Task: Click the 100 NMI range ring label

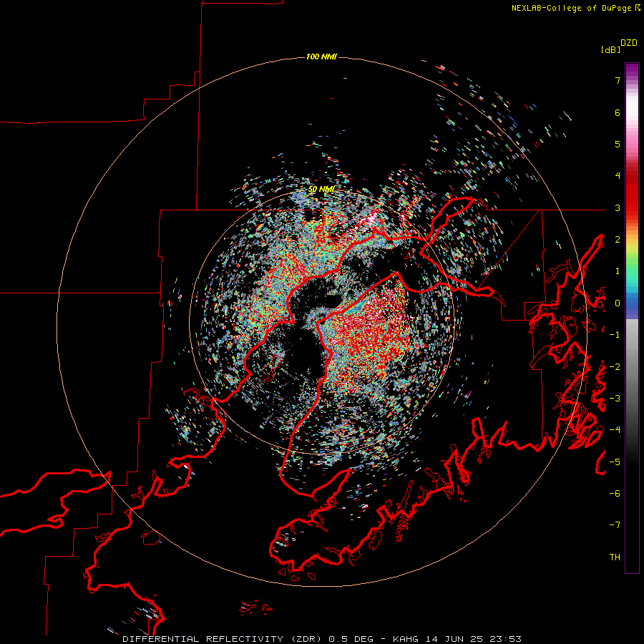Action: (x=321, y=57)
